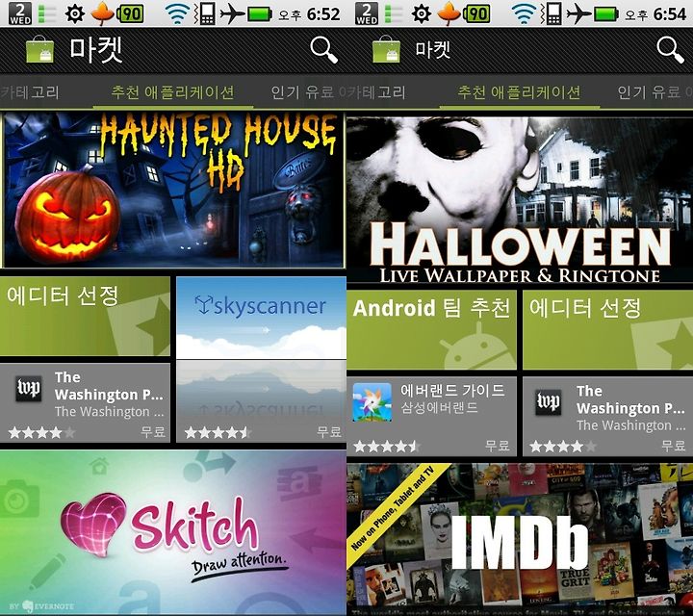Select 추천 애플리케이션 tab in right screen
This screenshot has height=616, width=693.
pos(519,92)
